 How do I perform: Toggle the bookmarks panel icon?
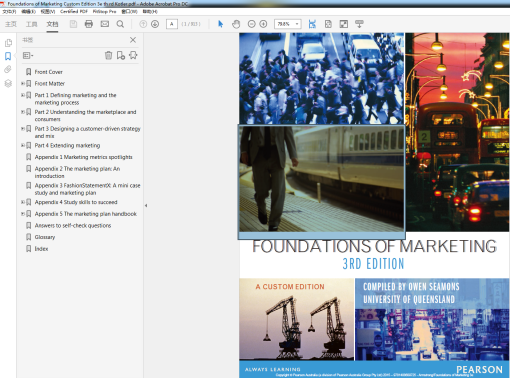(8, 56)
